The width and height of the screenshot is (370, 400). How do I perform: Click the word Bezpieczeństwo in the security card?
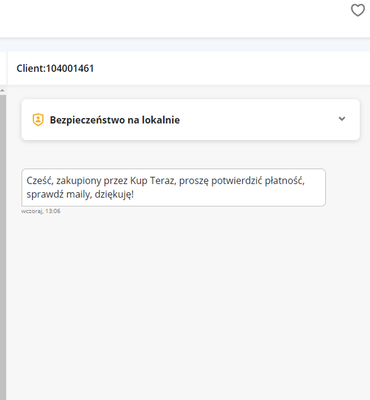click(x=87, y=120)
